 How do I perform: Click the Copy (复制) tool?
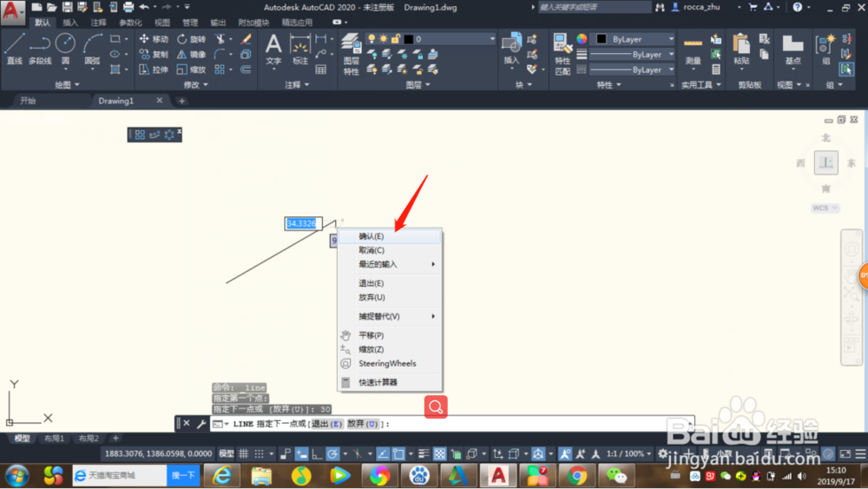[x=154, y=54]
